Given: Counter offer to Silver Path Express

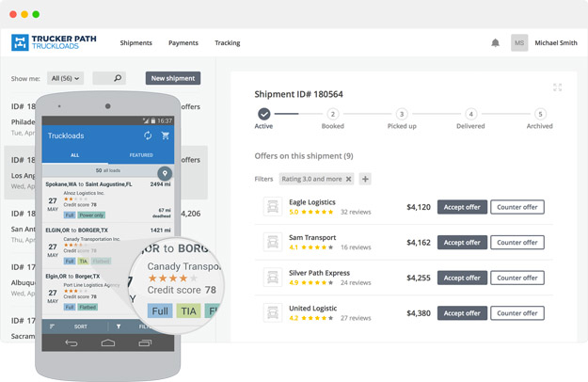Looking at the screenshot, I should click(x=517, y=278).
